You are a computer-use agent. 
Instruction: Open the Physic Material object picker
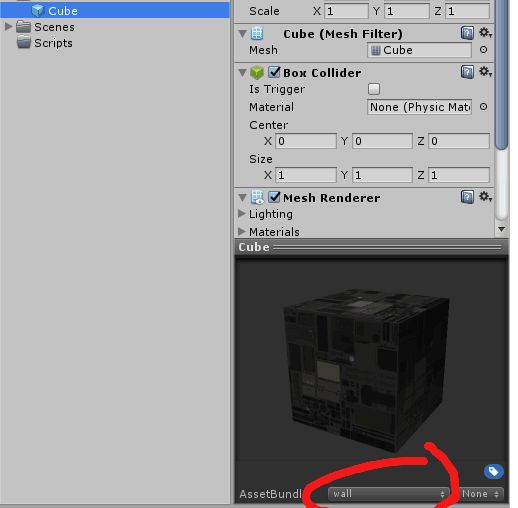483,107
